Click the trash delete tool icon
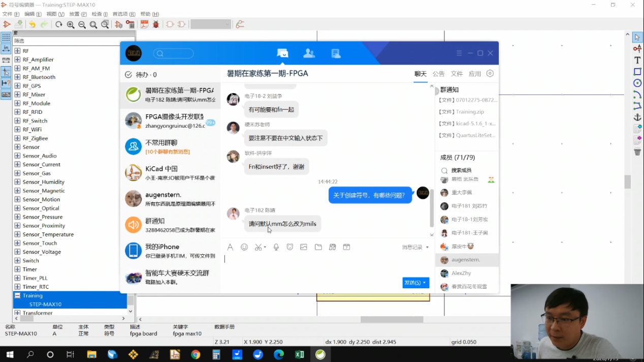 [637, 152]
